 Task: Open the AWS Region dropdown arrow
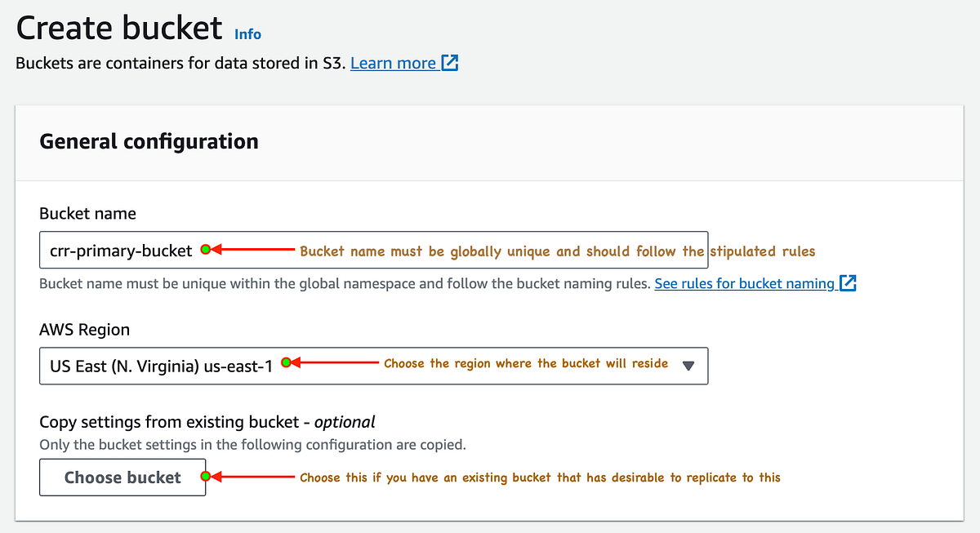click(x=689, y=366)
